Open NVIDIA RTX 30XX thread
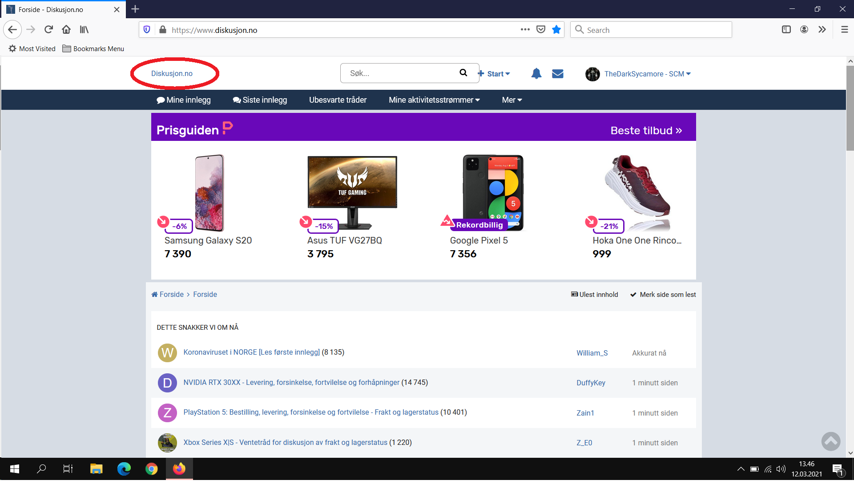 pyautogui.click(x=291, y=382)
